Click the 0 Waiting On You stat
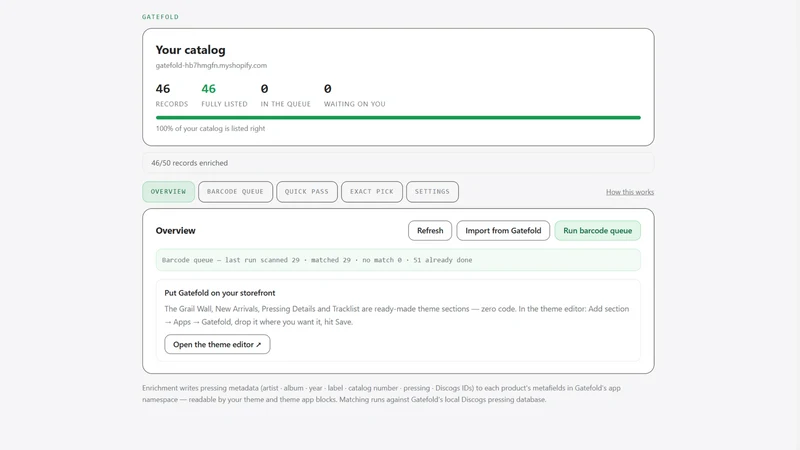This screenshot has height=450, width=800. (328, 89)
